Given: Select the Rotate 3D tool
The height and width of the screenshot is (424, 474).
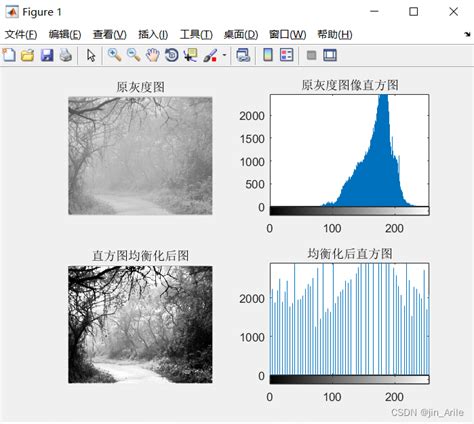Looking at the screenshot, I should (172, 55).
